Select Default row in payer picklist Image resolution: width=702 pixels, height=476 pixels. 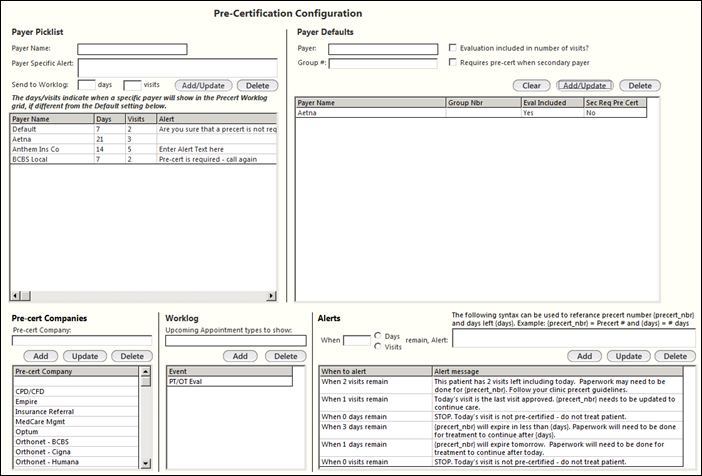144,129
